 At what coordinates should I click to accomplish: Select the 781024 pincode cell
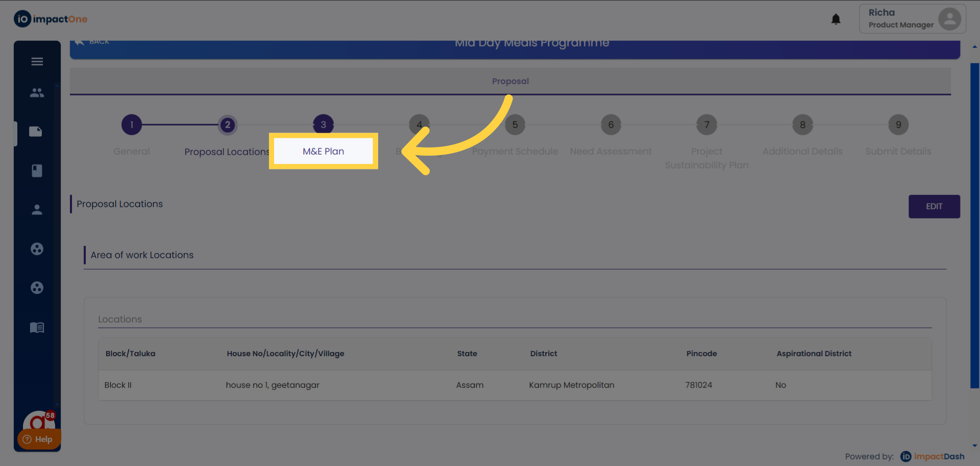tap(699, 385)
